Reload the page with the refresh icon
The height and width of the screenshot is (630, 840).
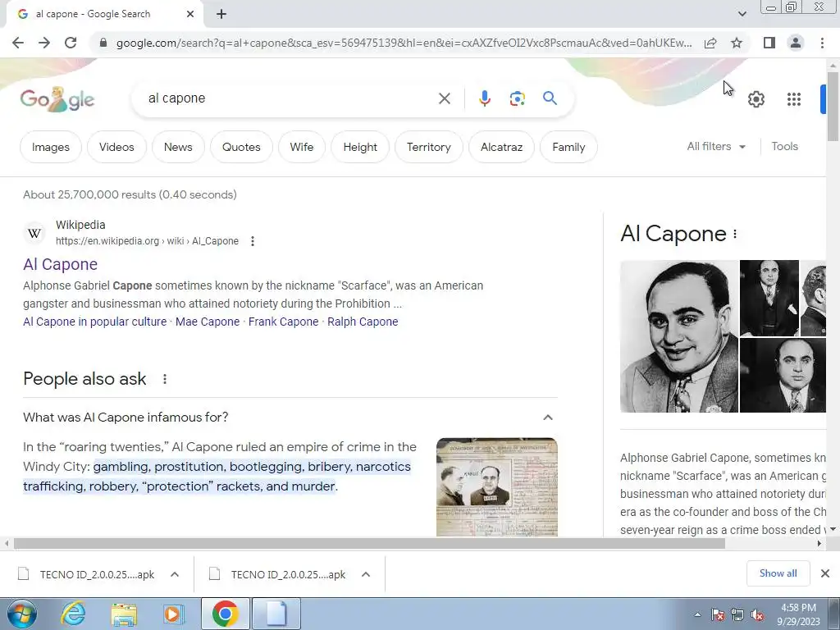click(71, 43)
